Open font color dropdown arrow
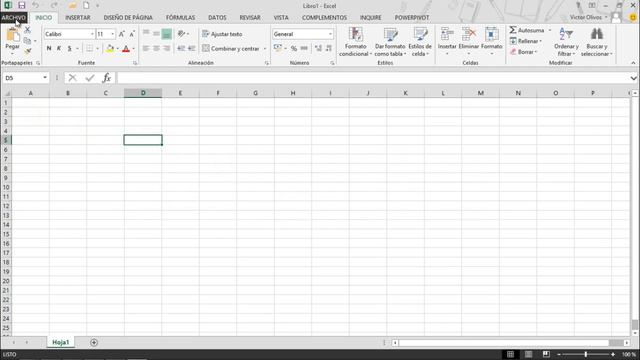640x360 pixels. click(134, 49)
